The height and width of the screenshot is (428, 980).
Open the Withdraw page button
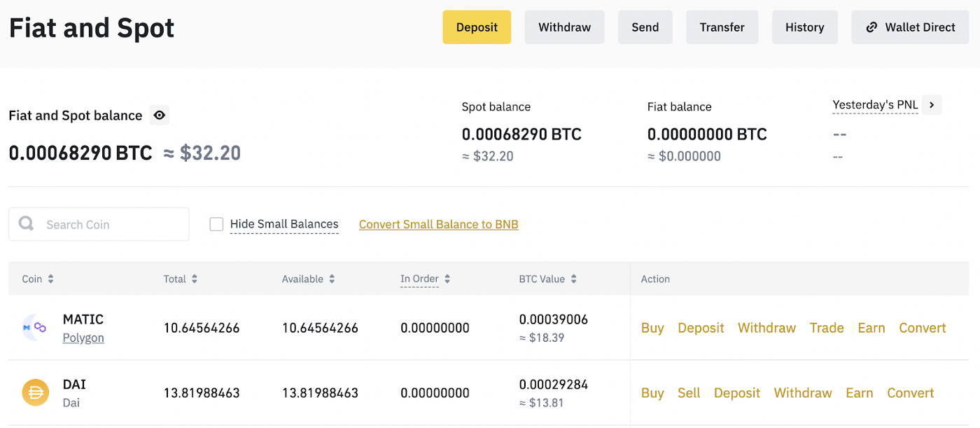tap(564, 27)
